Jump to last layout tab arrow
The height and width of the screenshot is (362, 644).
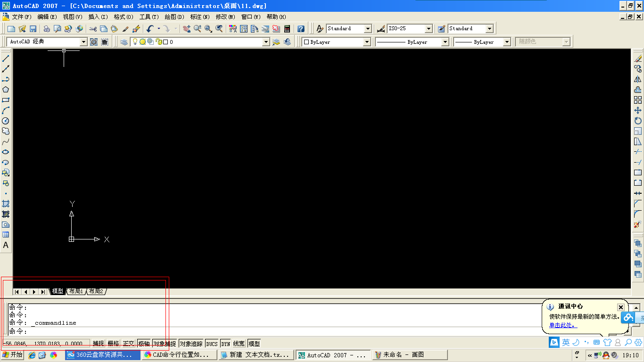tap(43, 292)
